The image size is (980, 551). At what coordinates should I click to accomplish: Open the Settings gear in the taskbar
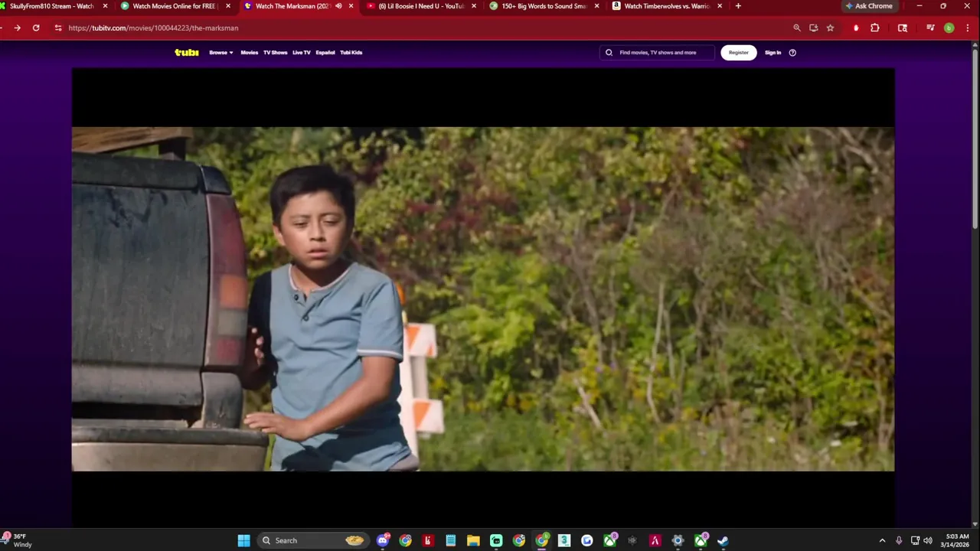point(678,540)
